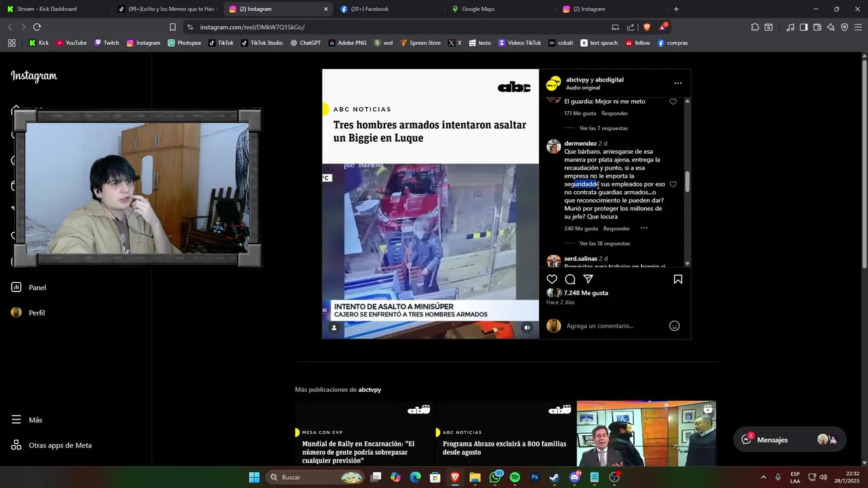Open the browser extensions puzzle icon

point(755,27)
